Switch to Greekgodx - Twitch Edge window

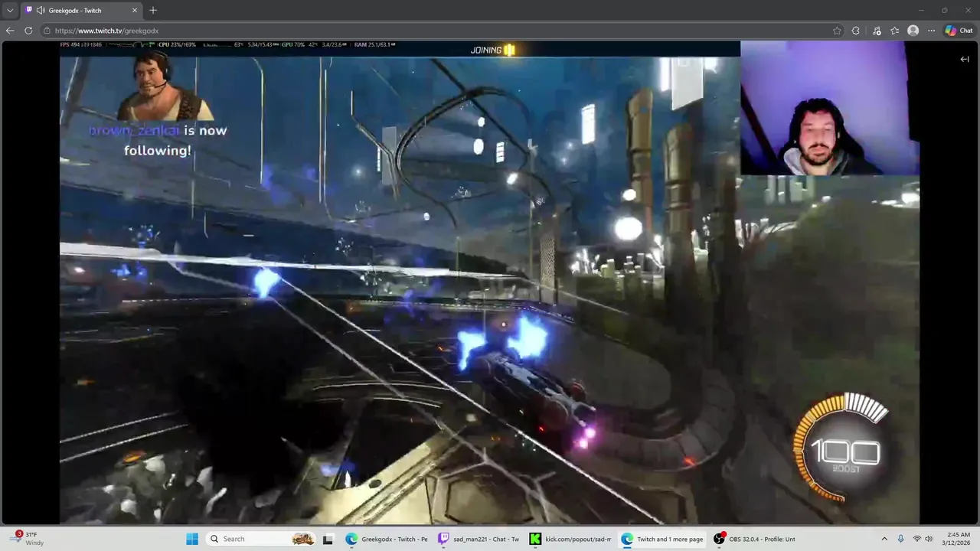[x=387, y=539]
